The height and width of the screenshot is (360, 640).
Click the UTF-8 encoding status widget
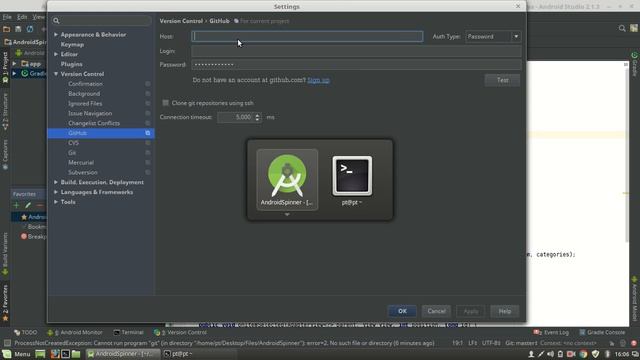pyautogui.click(x=491, y=343)
